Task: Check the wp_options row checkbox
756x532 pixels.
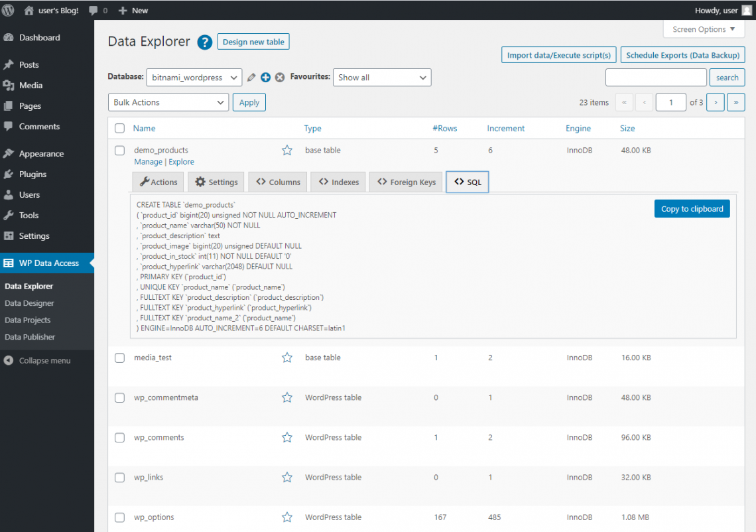Action: [119, 517]
